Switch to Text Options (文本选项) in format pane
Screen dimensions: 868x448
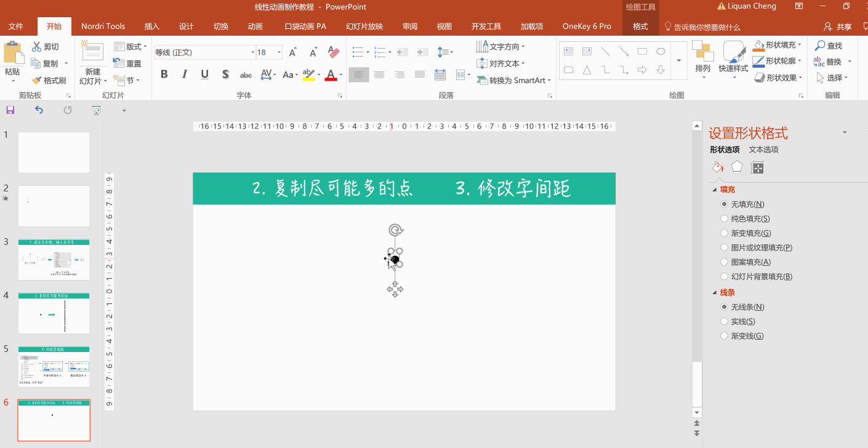pos(763,150)
